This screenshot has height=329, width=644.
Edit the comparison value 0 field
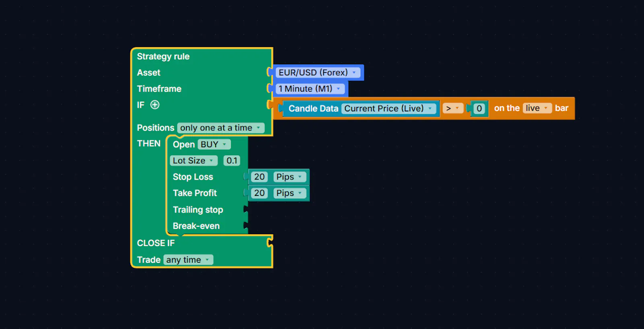coord(479,109)
